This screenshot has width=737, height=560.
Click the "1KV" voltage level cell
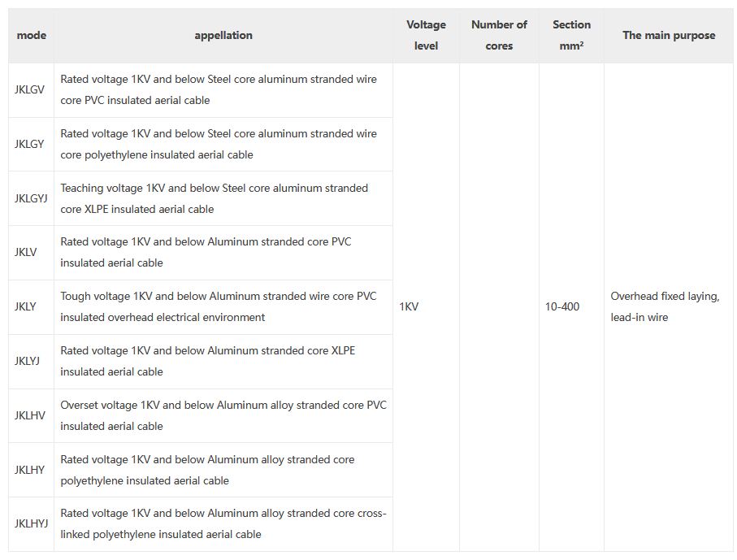coord(409,307)
